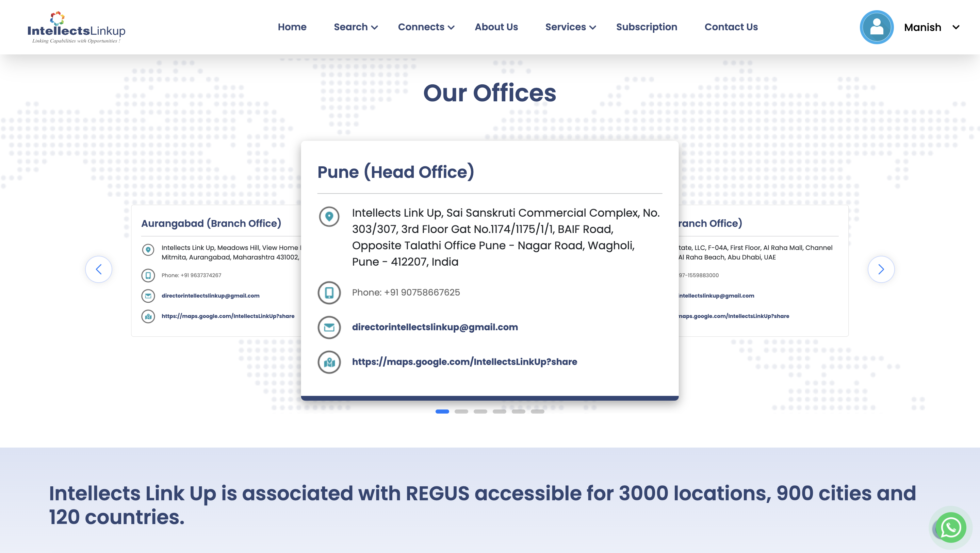Click the user profile avatar icon
This screenshot has width=980, height=553.
pos(877,27)
